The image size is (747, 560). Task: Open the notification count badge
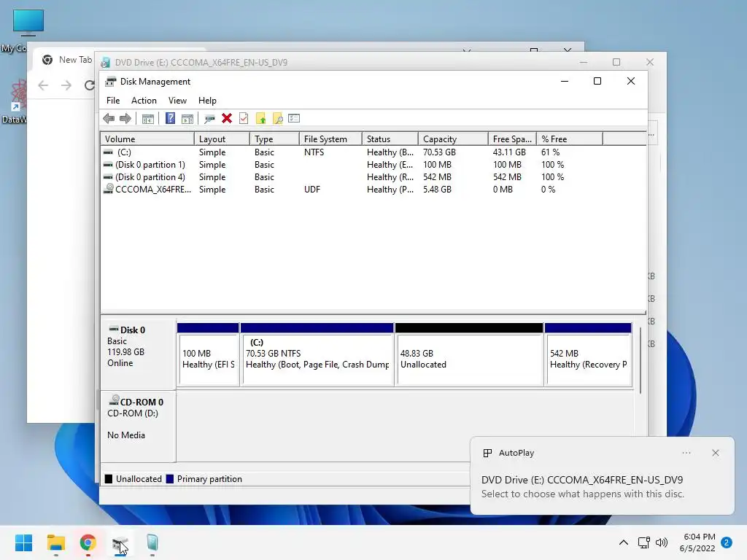727,542
